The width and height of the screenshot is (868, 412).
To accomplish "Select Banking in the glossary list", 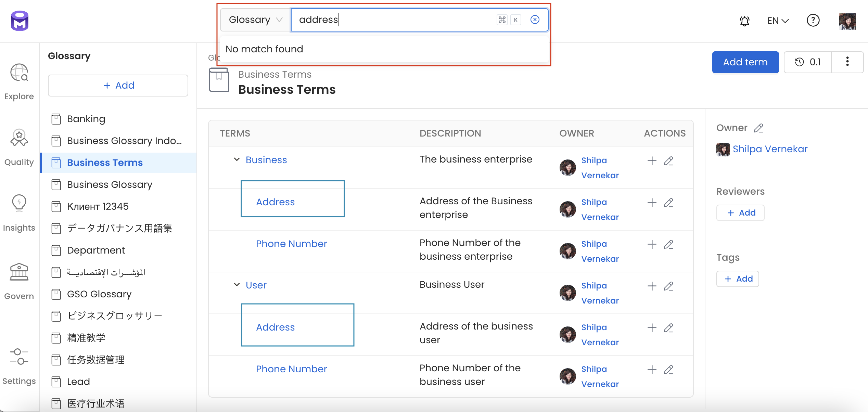I will tap(86, 119).
